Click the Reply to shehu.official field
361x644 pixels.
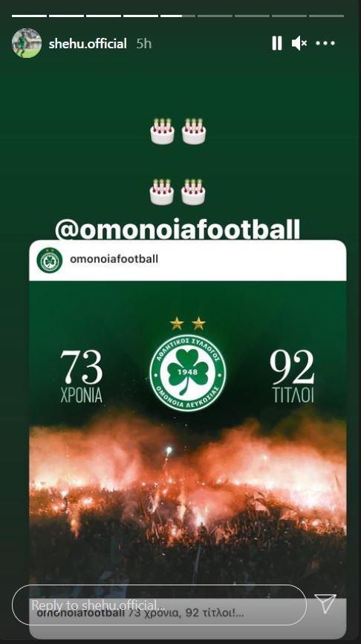(x=160, y=605)
